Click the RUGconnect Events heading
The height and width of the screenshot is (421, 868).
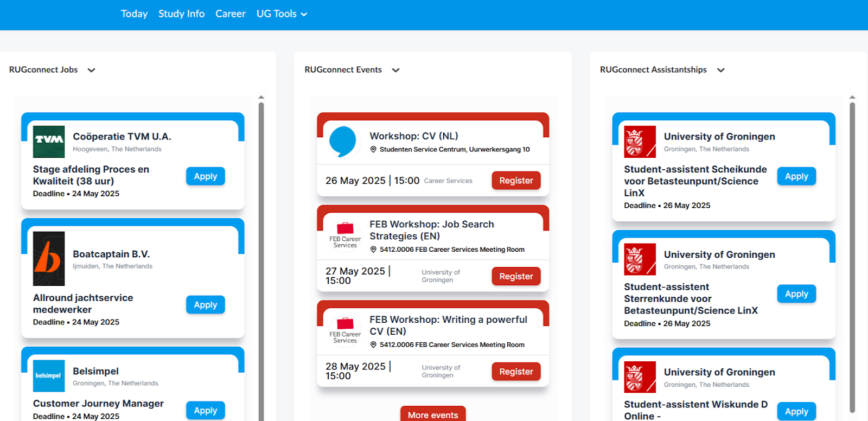(x=343, y=69)
